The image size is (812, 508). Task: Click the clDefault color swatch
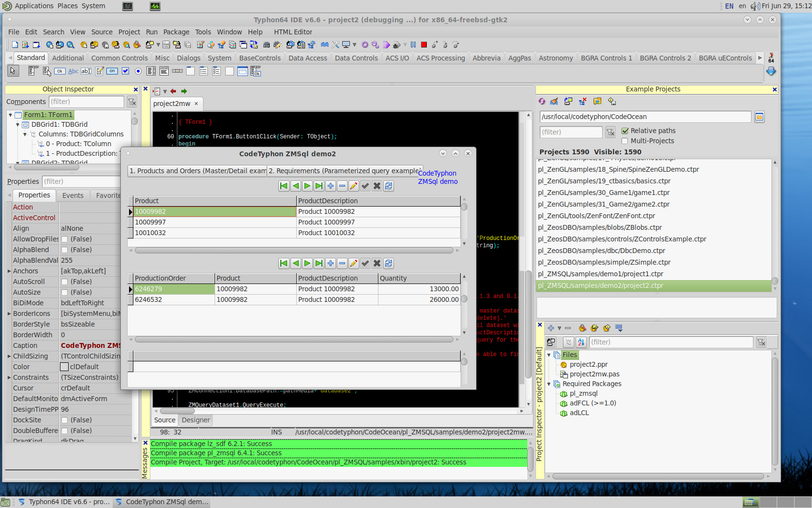[64, 367]
